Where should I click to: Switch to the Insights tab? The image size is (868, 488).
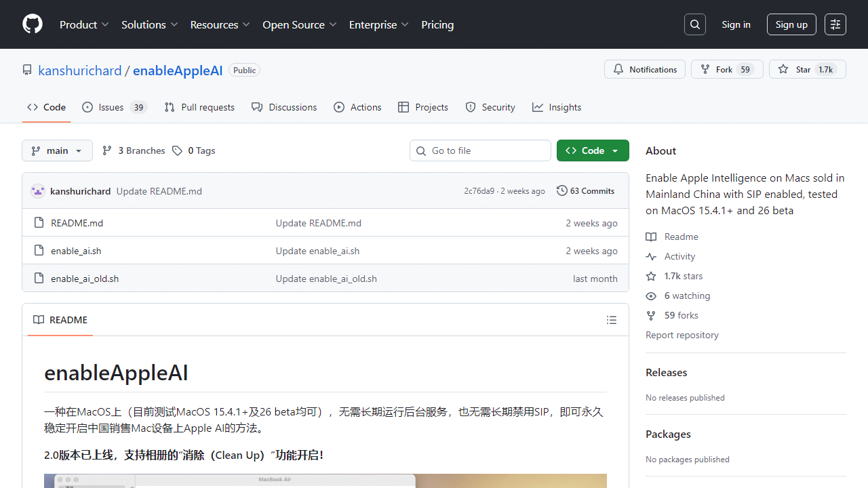point(557,107)
